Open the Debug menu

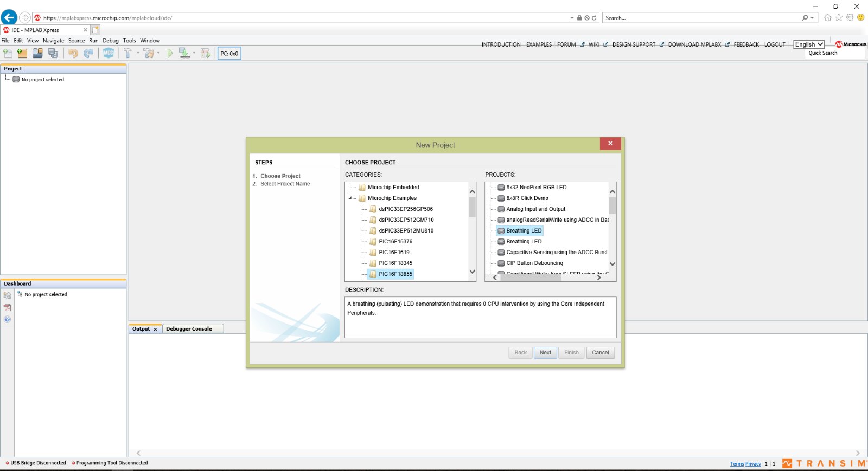(110, 41)
